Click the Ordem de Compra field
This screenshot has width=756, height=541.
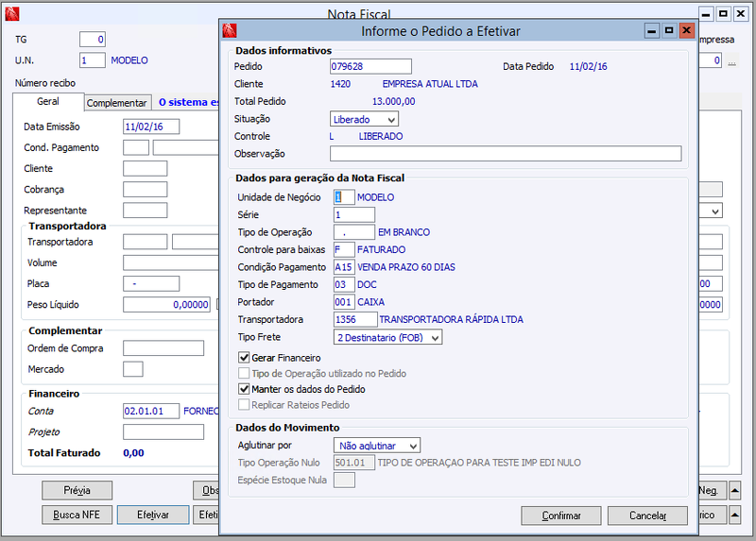163,348
